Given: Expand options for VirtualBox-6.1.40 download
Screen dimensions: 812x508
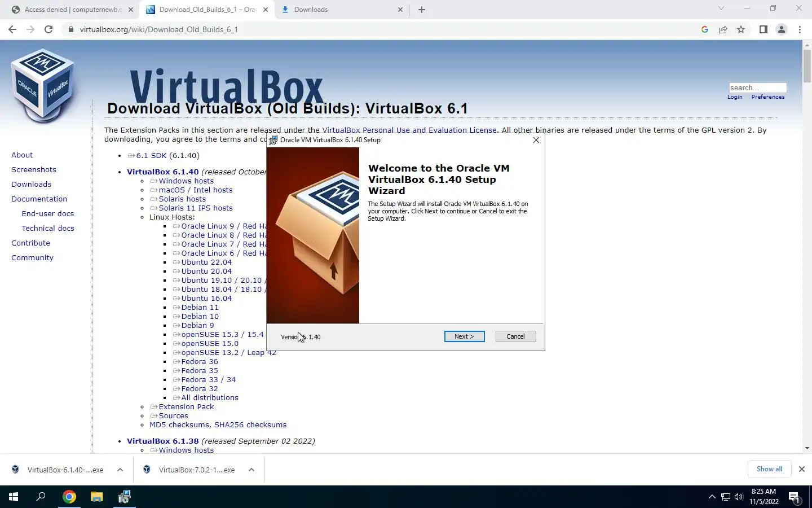Looking at the screenshot, I should point(120,470).
